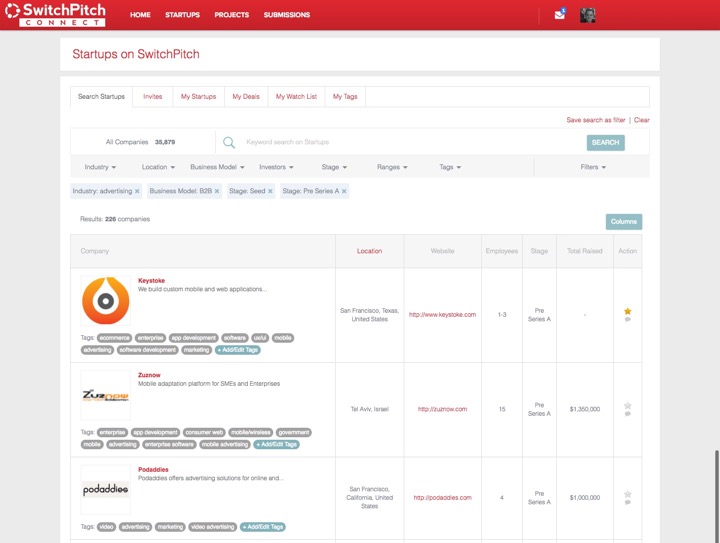Click the mobile advertising tag on Zuznow
This screenshot has width=720, height=543.
pyautogui.click(x=225, y=444)
